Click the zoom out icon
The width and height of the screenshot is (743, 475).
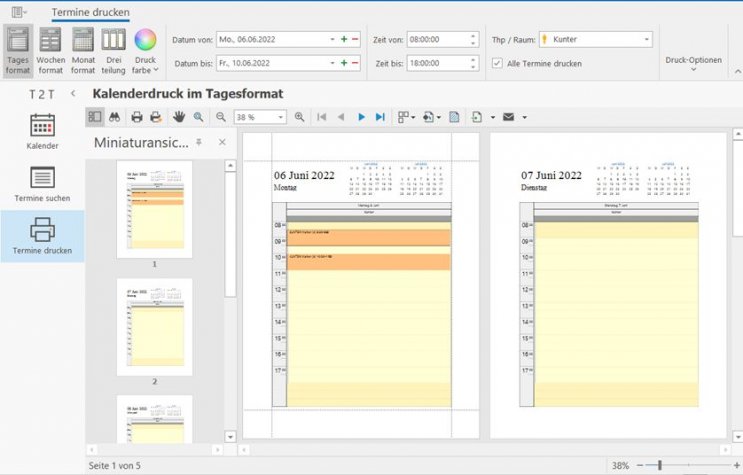click(x=220, y=117)
